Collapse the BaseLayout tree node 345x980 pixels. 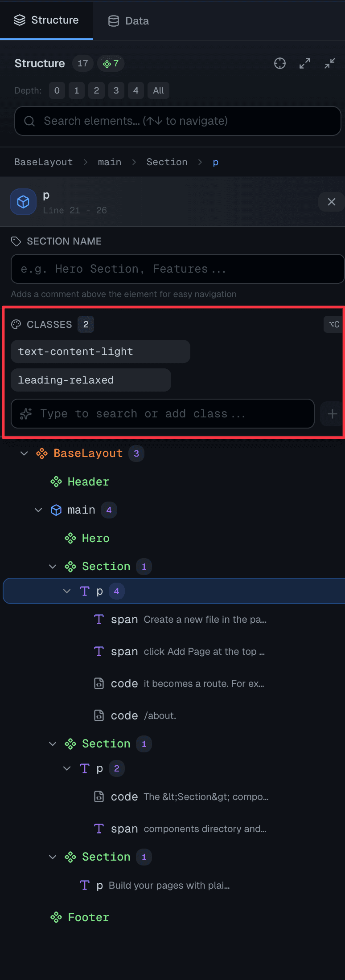(x=24, y=453)
